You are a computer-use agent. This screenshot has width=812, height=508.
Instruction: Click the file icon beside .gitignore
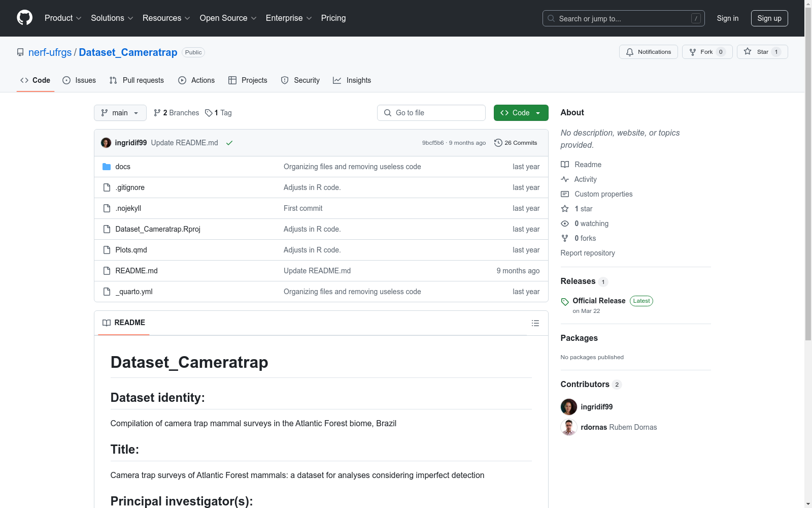coord(107,187)
